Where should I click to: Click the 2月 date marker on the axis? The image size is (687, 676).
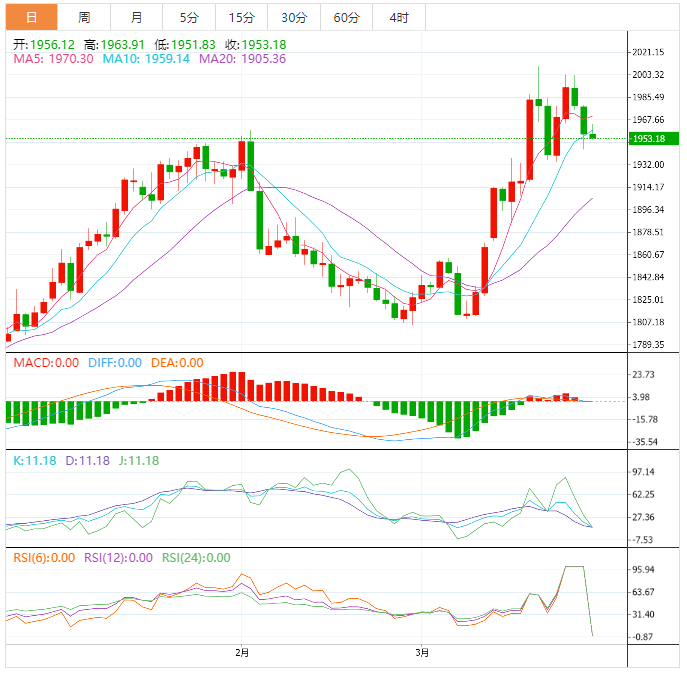241,653
